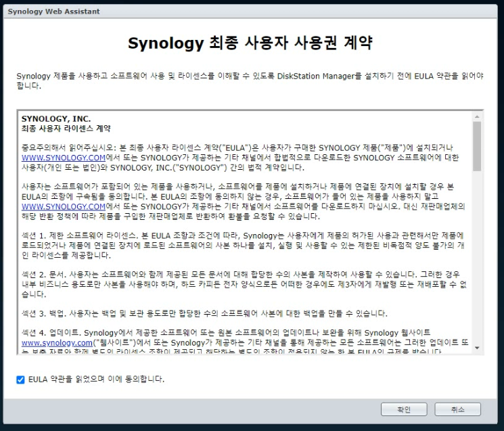Open the WWW.SYNOLOGY.COM link in the second paragraph
Image resolution: width=504 pixels, height=431 pixels.
pos(64,206)
